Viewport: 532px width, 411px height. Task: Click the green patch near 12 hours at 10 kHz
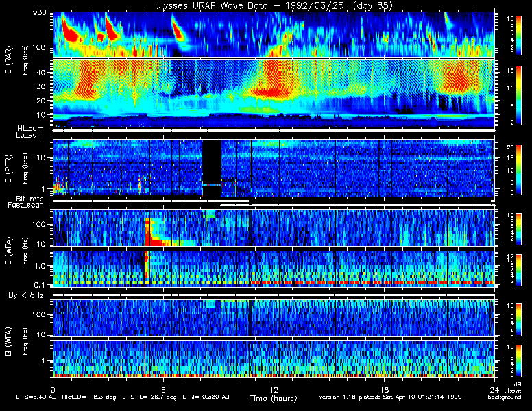pos(259,109)
